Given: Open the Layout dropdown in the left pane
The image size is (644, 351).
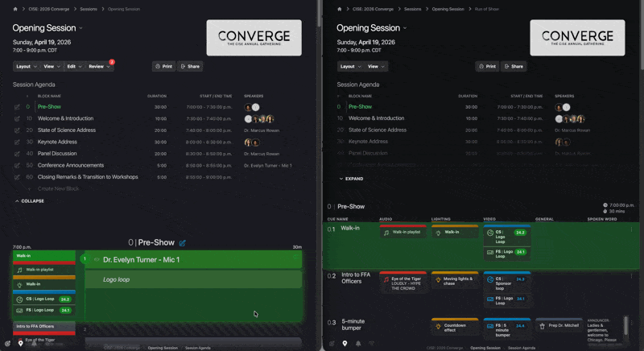Looking at the screenshot, I should click(x=27, y=67).
